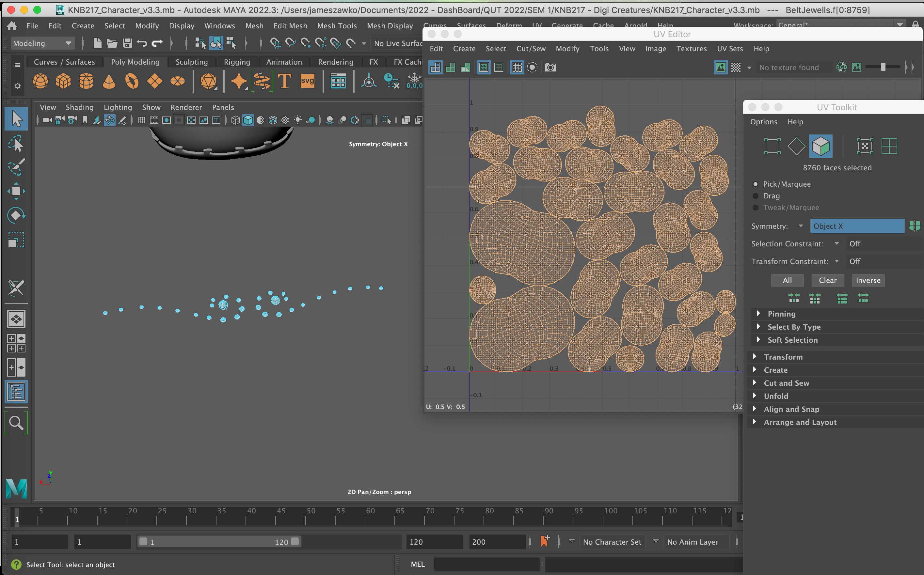Viewport: 924px width, 575px height.
Task: Open the Cut/Sew menu
Action: click(530, 49)
